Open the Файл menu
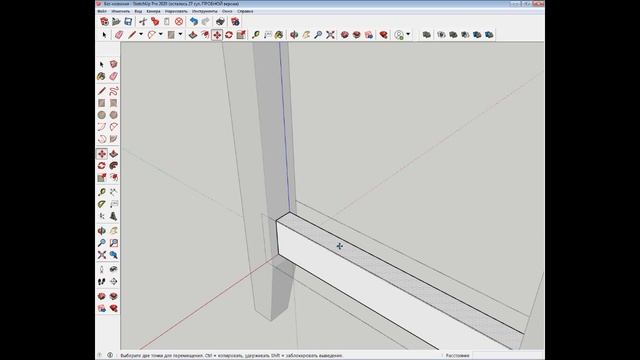640x360 pixels. click(102, 11)
